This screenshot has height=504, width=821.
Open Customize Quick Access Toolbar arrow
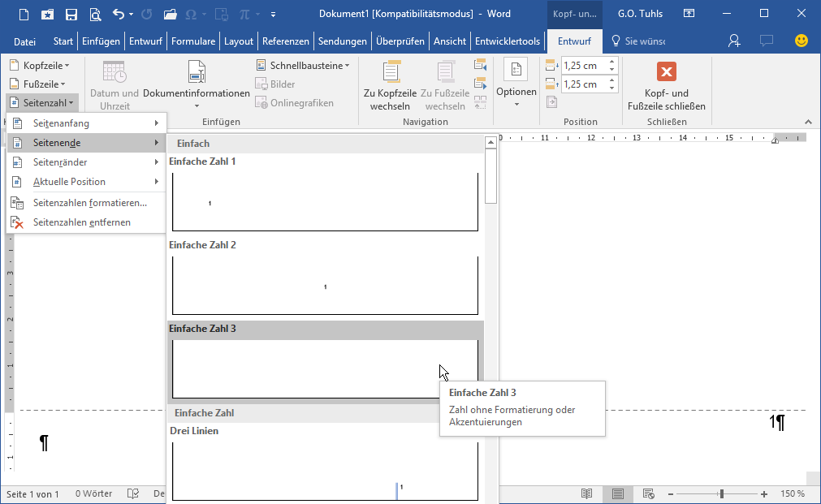point(273,14)
